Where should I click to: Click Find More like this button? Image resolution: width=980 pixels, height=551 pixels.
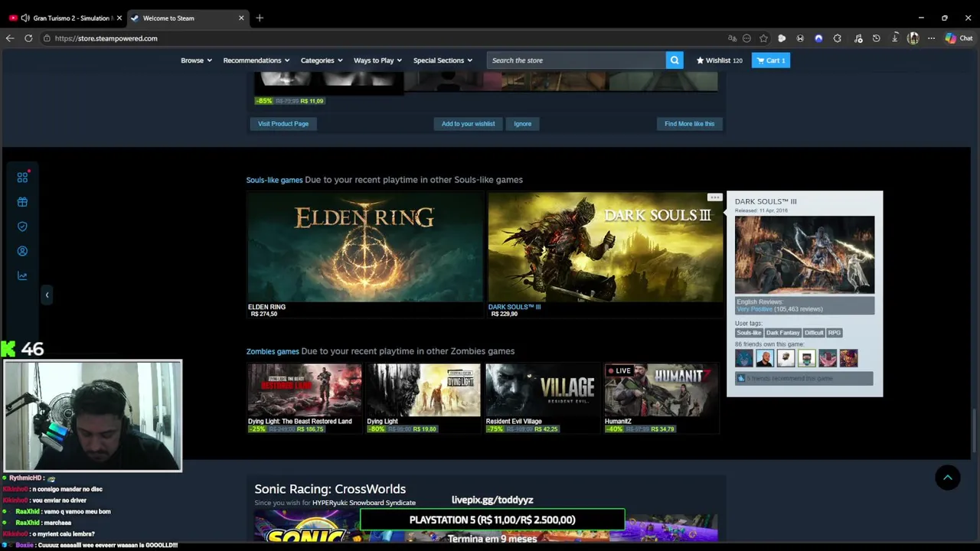click(689, 124)
